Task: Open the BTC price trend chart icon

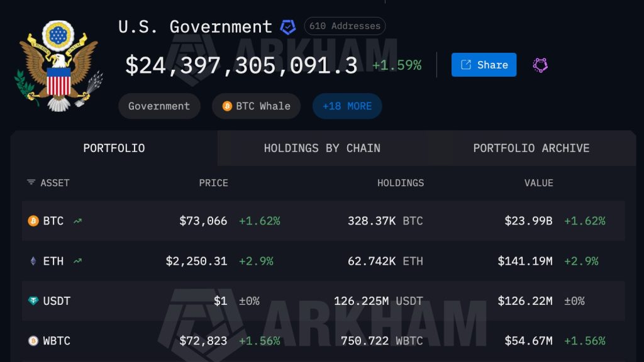Action: (x=77, y=221)
